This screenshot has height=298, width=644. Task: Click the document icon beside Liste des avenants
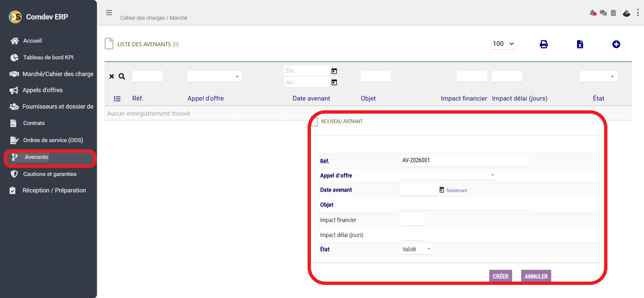pyautogui.click(x=109, y=44)
